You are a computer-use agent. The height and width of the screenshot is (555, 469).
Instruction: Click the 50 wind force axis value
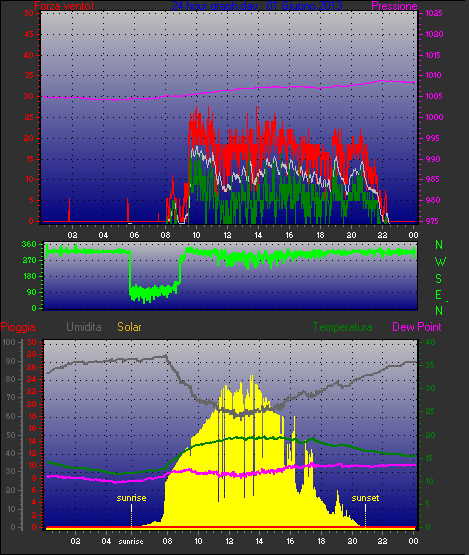pyautogui.click(x=29, y=13)
